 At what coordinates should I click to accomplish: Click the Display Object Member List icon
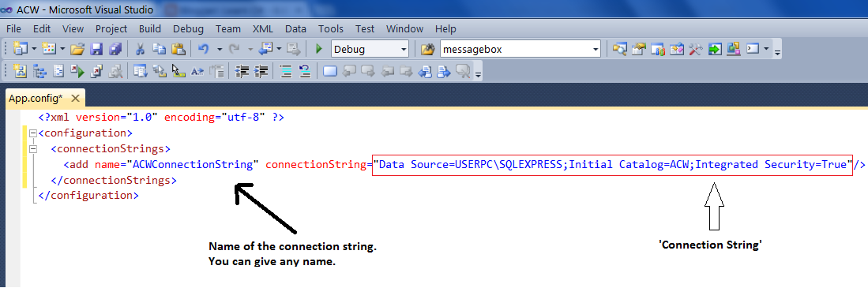(140, 71)
